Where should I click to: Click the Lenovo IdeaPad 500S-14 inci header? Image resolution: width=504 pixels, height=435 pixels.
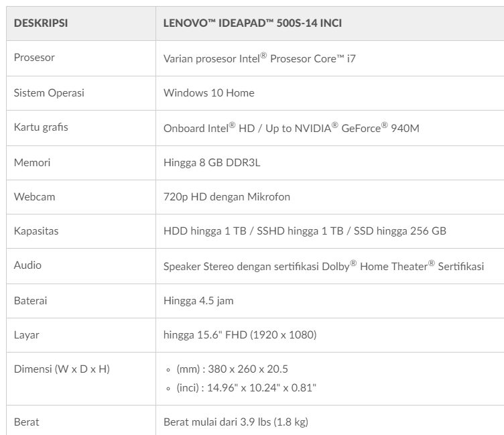click(x=254, y=23)
